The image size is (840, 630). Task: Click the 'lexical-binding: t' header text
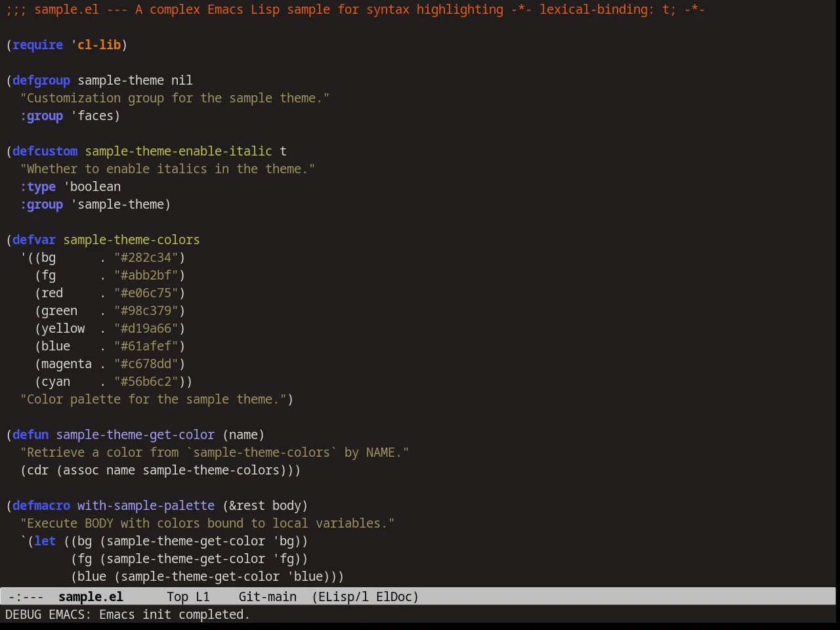[604, 9]
